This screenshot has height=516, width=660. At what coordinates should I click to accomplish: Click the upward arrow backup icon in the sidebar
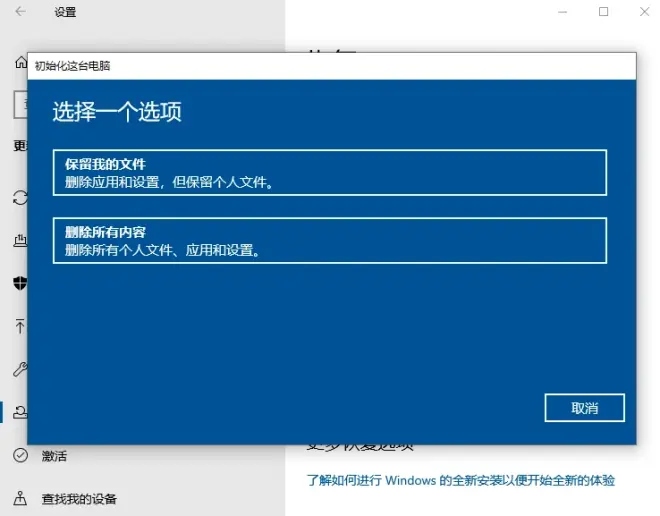(20, 326)
